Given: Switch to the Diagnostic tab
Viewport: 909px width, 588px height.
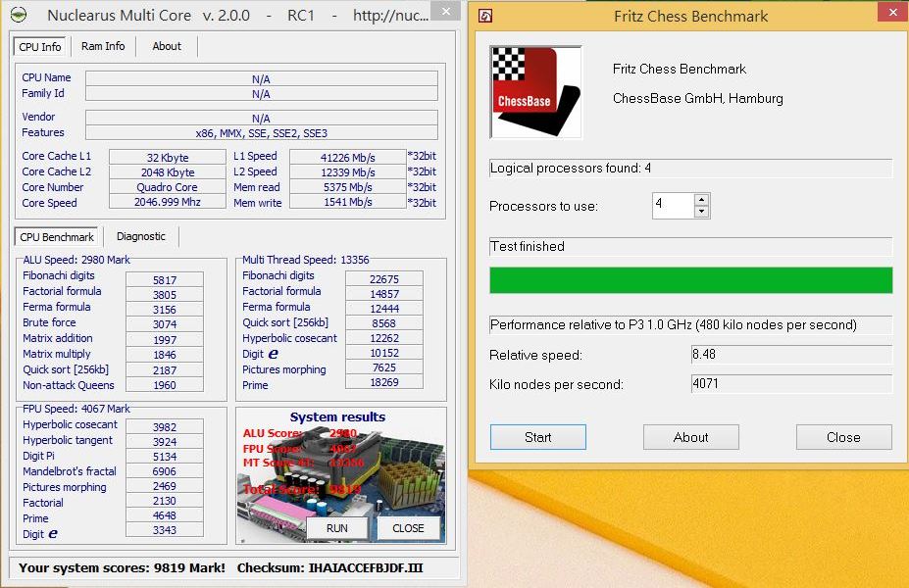Looking at the screenshot, I should pyautogui.click(x=141, y=236).
